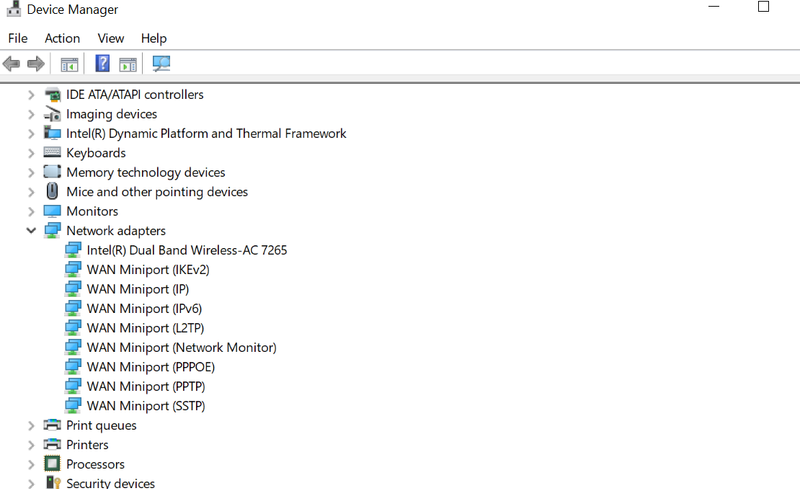Select WAN Miniport (PPTP) entry
Screen dimensions: 800x489
tap(146, 386)
